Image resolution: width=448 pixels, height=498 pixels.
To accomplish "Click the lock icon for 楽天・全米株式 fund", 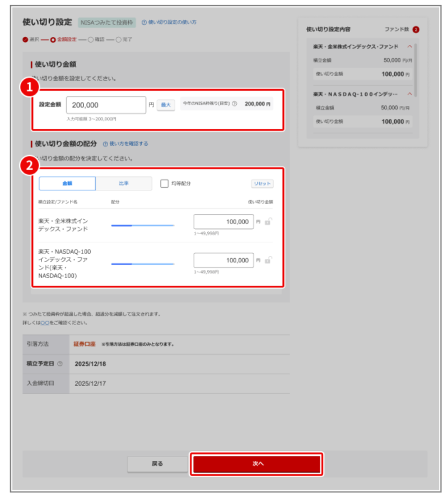I will 268,222.
